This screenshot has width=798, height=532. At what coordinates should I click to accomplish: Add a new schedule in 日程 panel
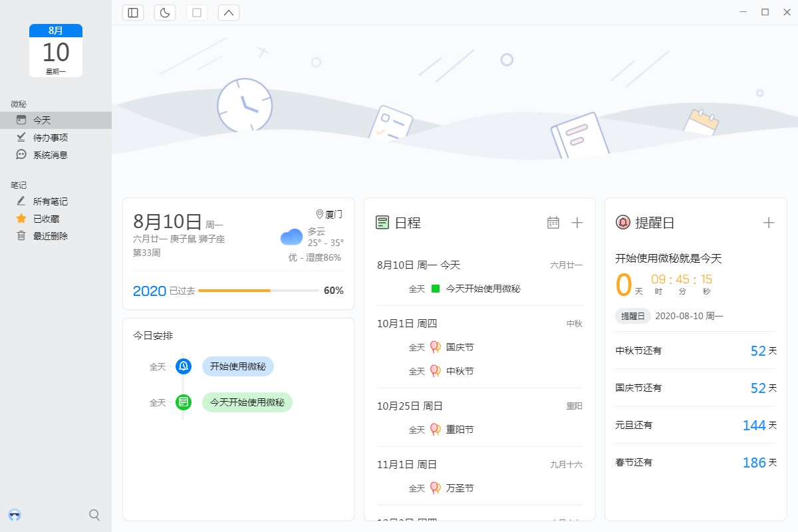(577, 223)
